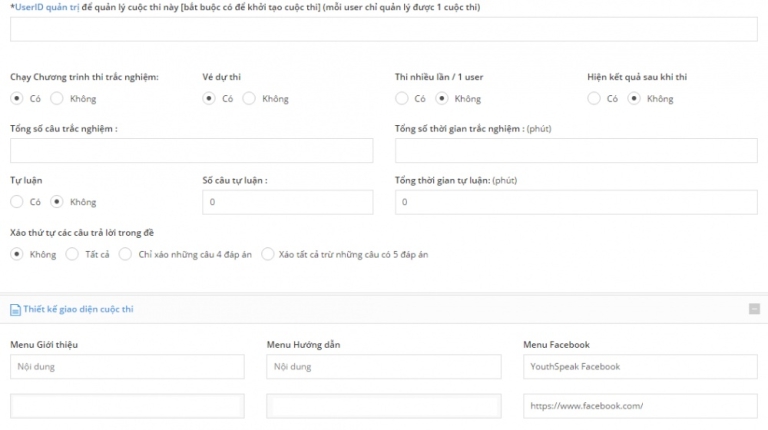The height and width of the screenshot is (430, 768).
Task: Select Có for Thi nhiều lần / 1 user
Action: tap(402, 98)
